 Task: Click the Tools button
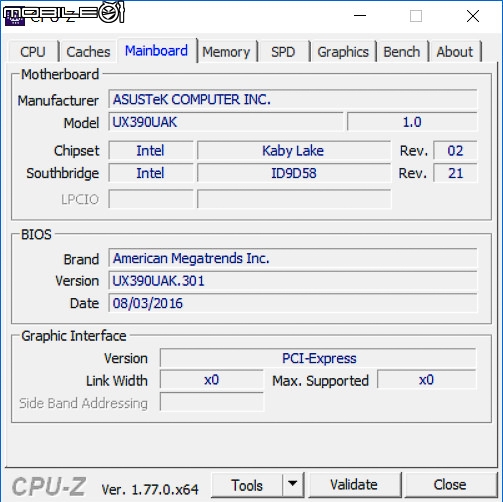pyautogui.click(x=247, y=485)
